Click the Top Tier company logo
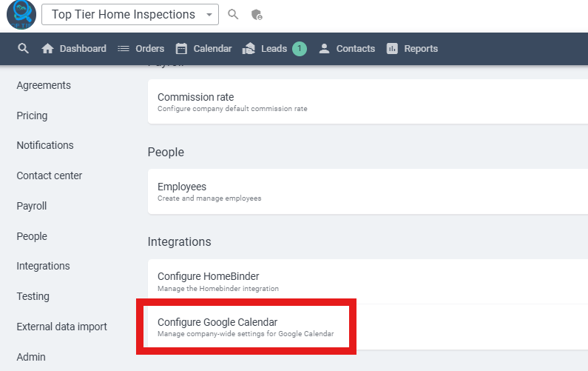This screenshot has width=588, height=371. 21,14
